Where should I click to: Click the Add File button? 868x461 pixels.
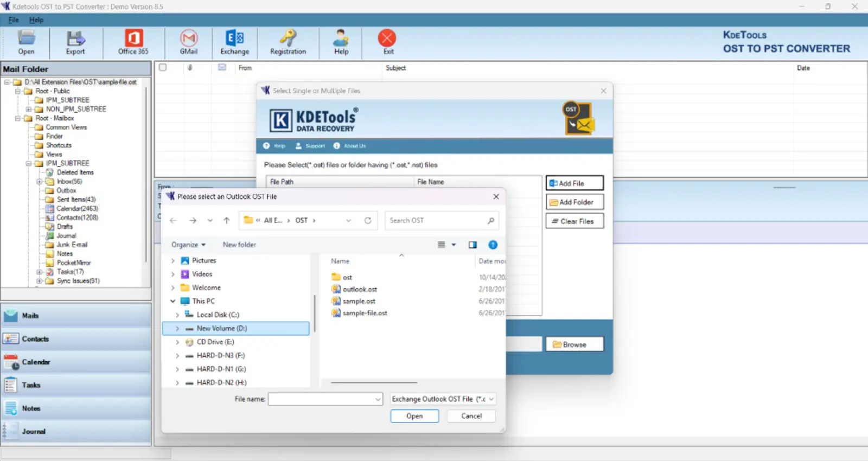click(x=575, y=183)
